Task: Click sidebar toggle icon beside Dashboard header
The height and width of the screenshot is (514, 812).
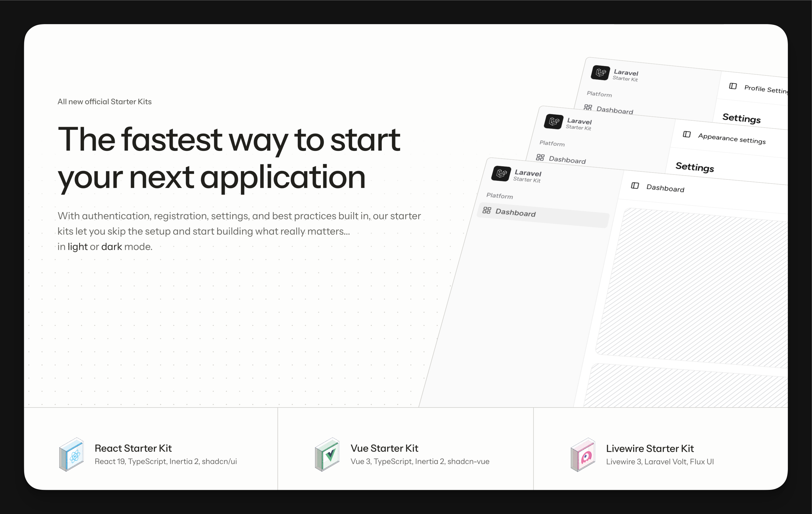Action: tap(635, 186)
